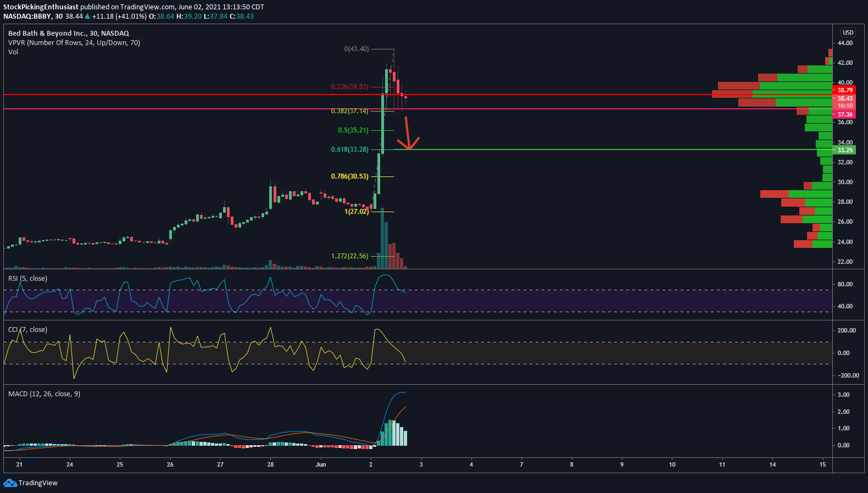The width and height of the screenshot is (868, 493).
Task: Click the low value L:37.84
Action: click(x=215, y=16)
